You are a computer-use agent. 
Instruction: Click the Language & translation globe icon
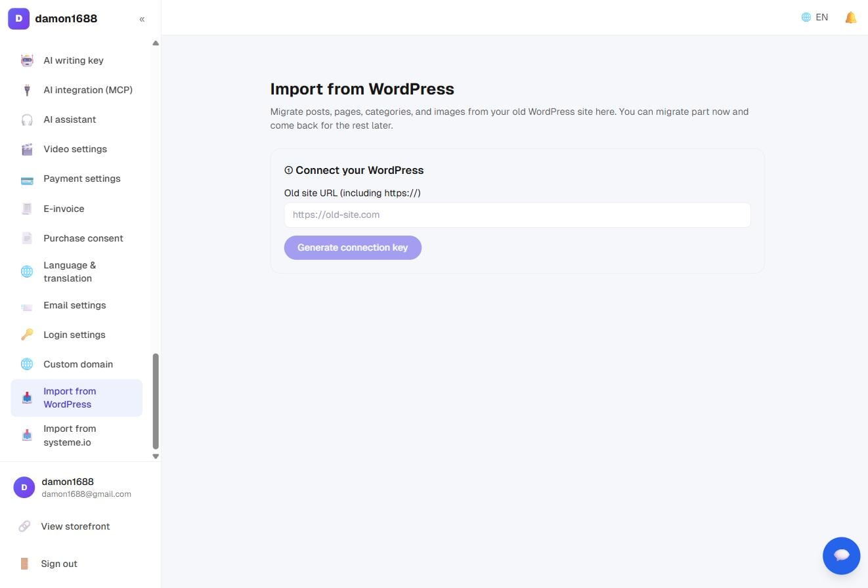point(27,272)
